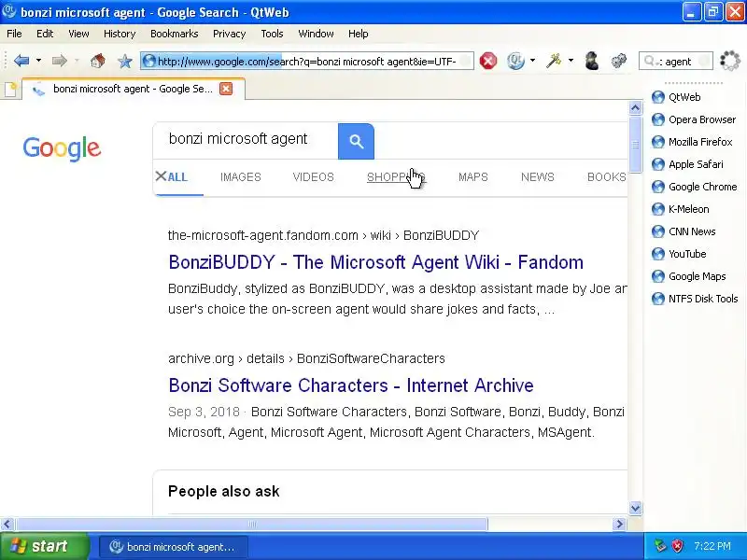Go to the Home page icon
The height and width of the screenshot is (560, 747).
(98, 61)
